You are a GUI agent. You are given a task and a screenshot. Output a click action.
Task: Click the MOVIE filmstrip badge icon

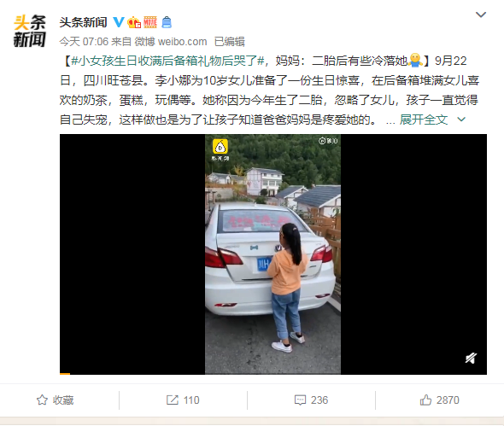(x=150, y=22)
